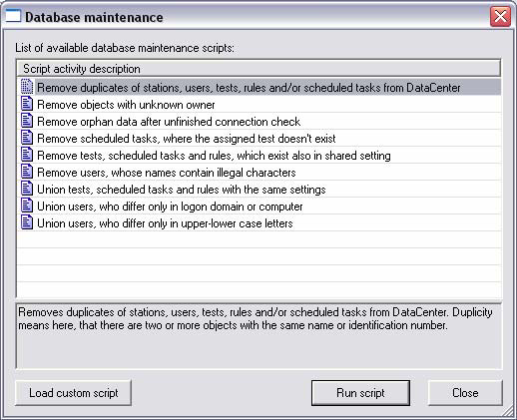This screenshot has width=517, height=420.
Task: Click script icon beside Union users, logon domain
Action: pyautogui.click(x=27, y=206)
